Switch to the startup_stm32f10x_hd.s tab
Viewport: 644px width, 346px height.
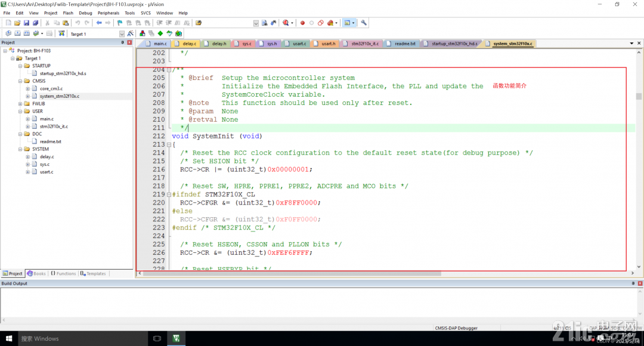pyautogui.click(x=451, y=44)
